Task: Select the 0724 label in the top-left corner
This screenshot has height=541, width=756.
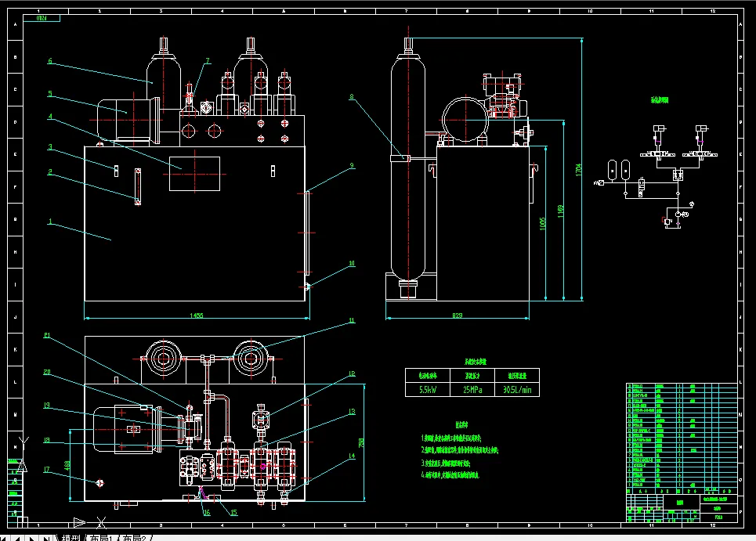Action: [42, 18]
